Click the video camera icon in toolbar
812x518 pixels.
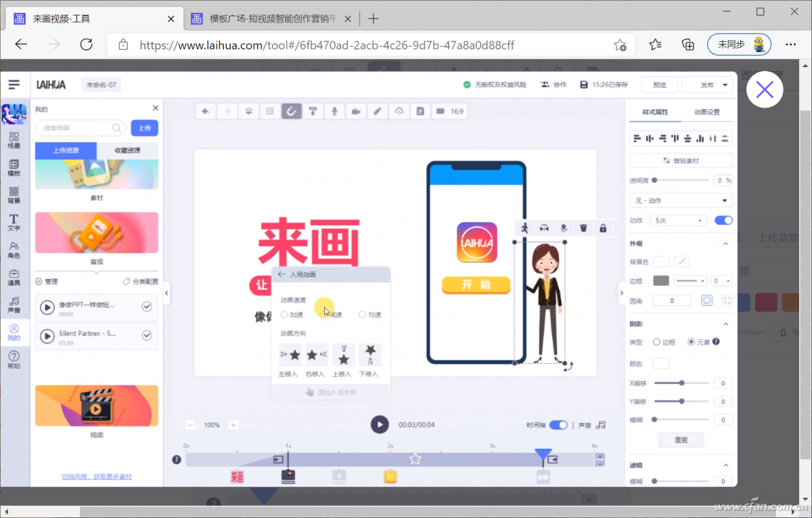[x=356, y=111]
